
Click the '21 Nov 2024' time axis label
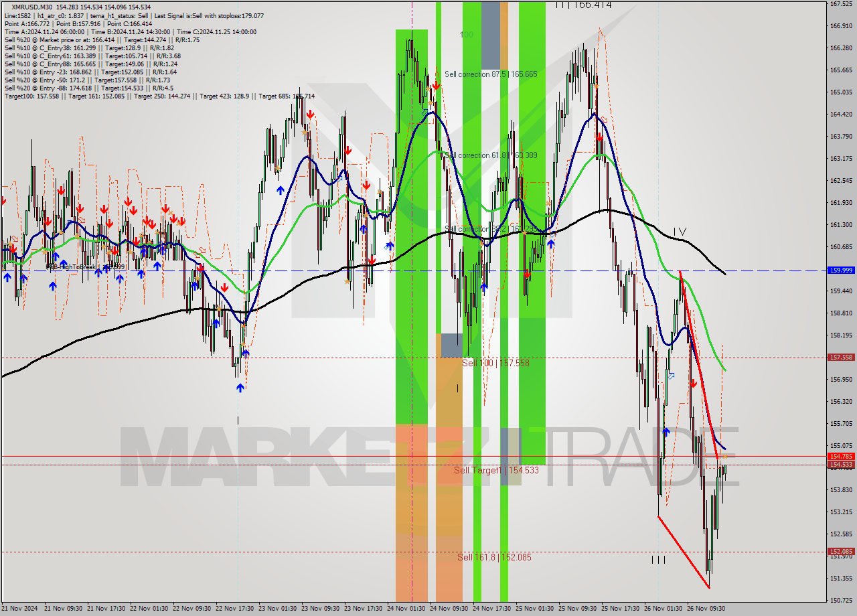[x=20, y=609]
